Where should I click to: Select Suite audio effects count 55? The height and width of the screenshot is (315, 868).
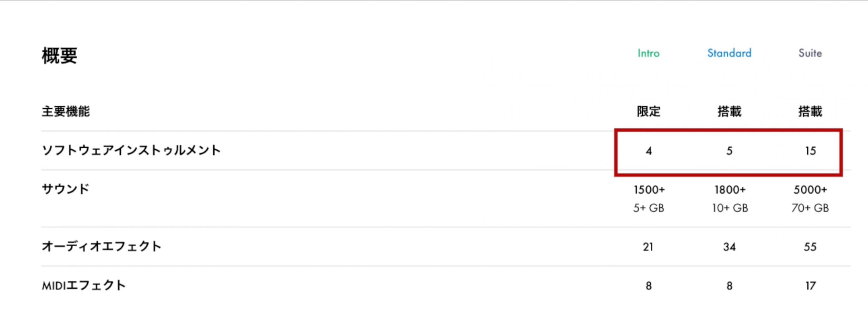coord(810,247)
